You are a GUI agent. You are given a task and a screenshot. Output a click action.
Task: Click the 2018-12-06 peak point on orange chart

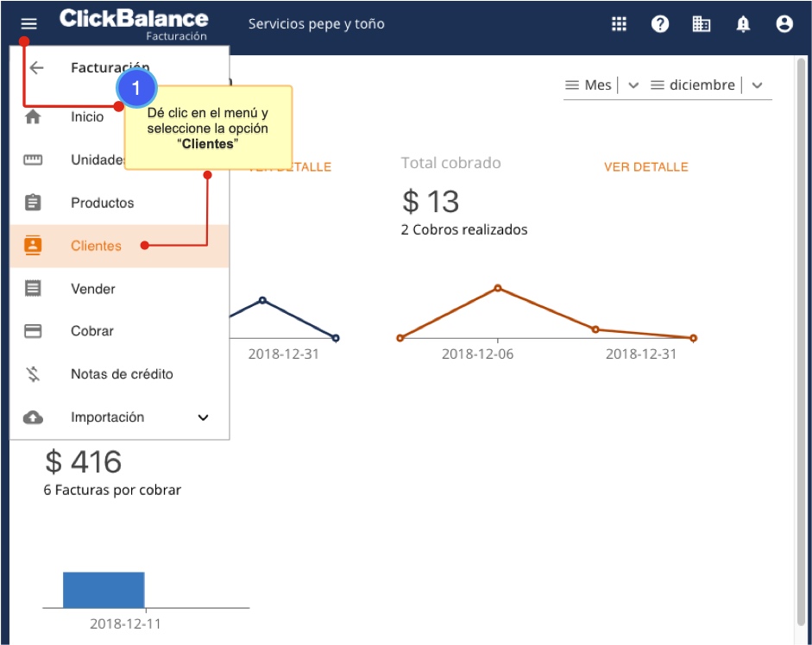pyautogui.click(x=498, y=287)
